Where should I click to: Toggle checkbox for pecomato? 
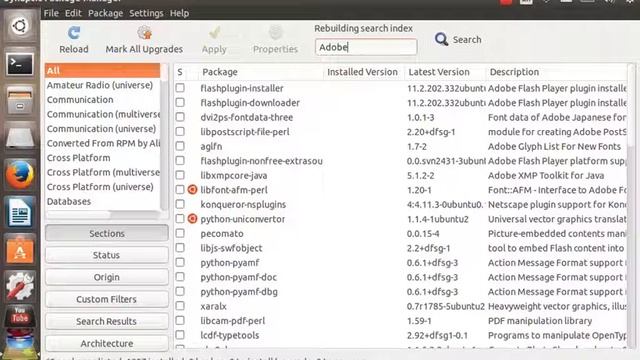180,233
